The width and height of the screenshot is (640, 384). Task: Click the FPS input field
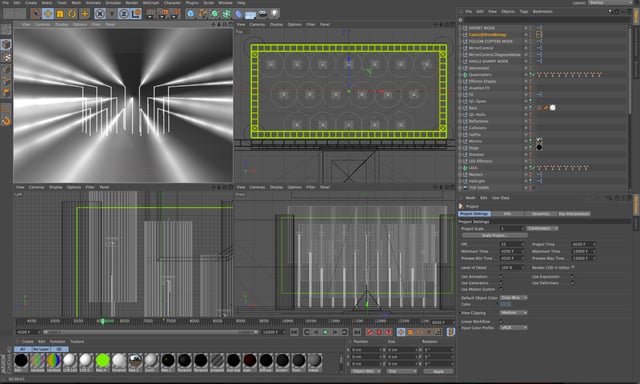(x=512, y=244)
